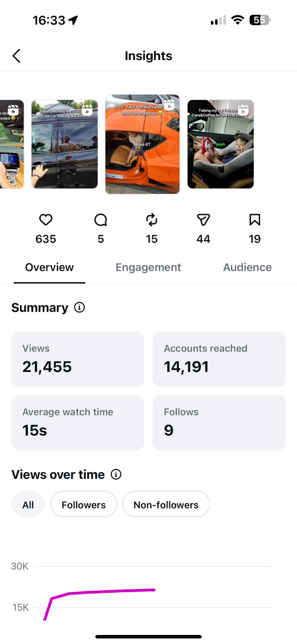
Task: Switch to the Engagement tab
Action: point(148,267)
